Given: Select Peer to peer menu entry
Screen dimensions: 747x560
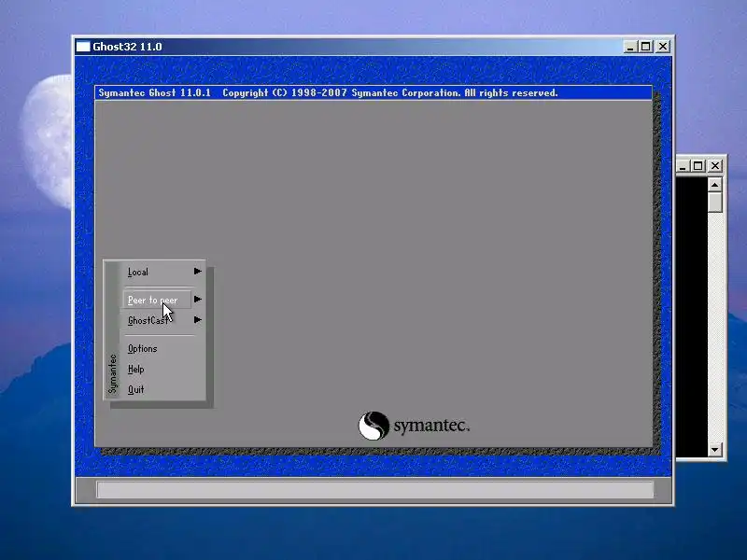Looking at the screenshot, I should click(157, 300).
